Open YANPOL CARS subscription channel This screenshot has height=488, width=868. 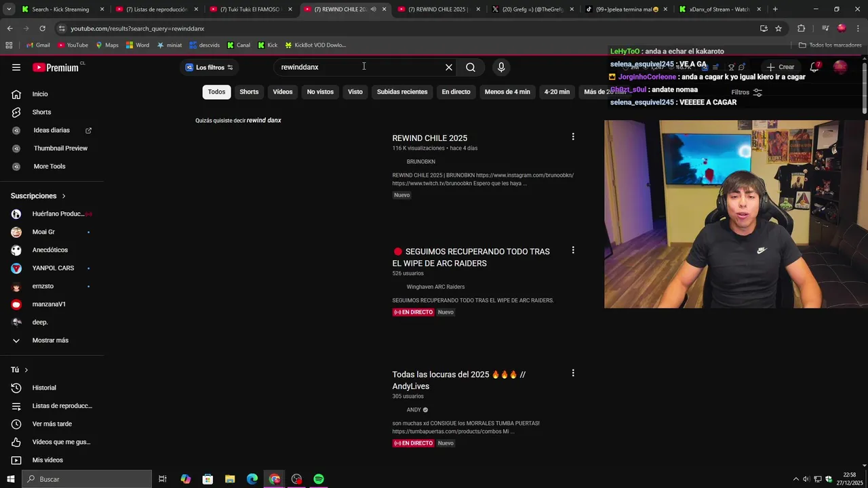click(52, 268)
